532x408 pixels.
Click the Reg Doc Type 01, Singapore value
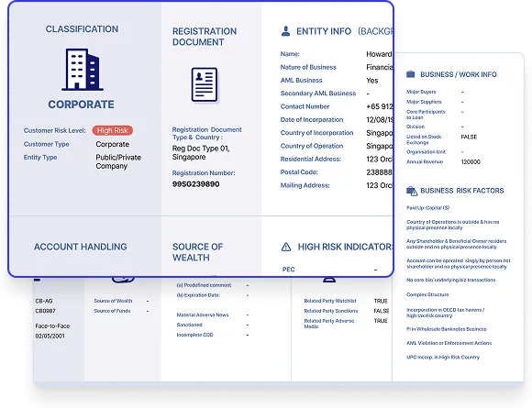click(201, 152)
